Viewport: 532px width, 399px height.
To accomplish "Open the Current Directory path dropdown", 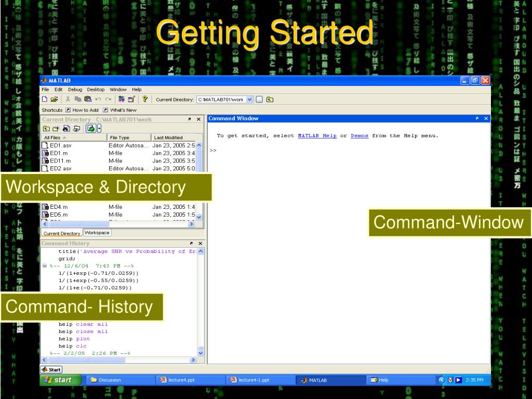I will point(250,99).
